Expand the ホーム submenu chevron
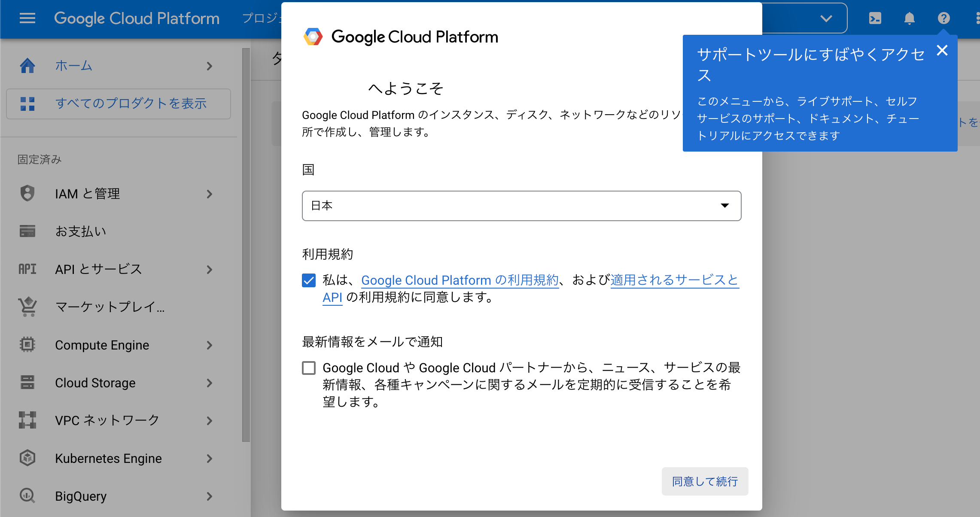The image size is (980, 517). coord(210,66)
